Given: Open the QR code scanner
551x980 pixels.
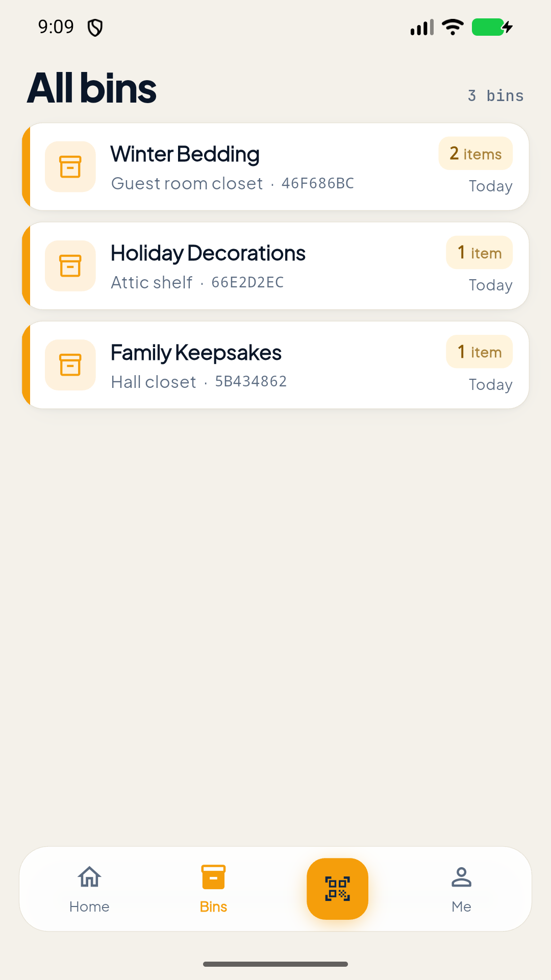Looking at the screenshot, I should 337,889.
